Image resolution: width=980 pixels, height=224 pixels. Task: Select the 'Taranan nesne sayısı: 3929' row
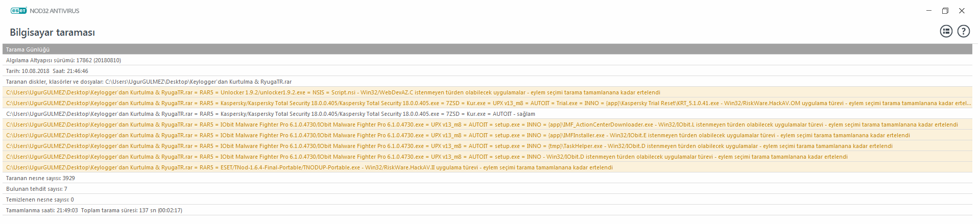click(x=487, y=178)
